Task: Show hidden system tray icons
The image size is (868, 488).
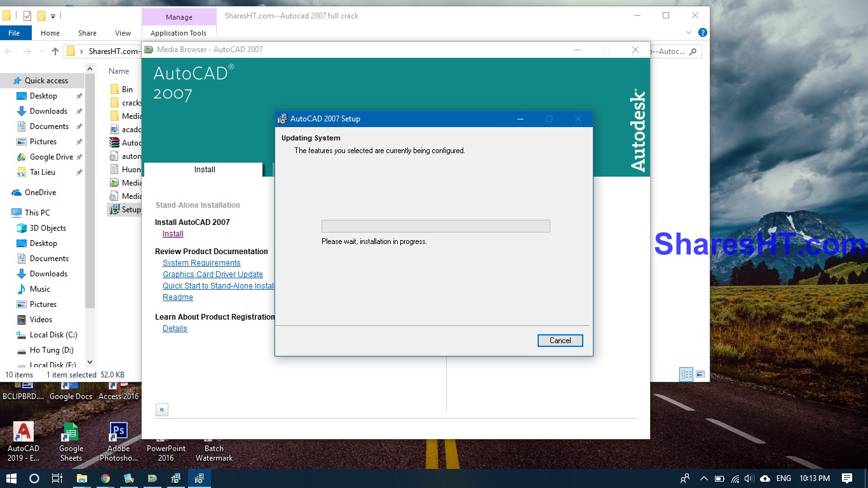Action: (x=704, y=478)
